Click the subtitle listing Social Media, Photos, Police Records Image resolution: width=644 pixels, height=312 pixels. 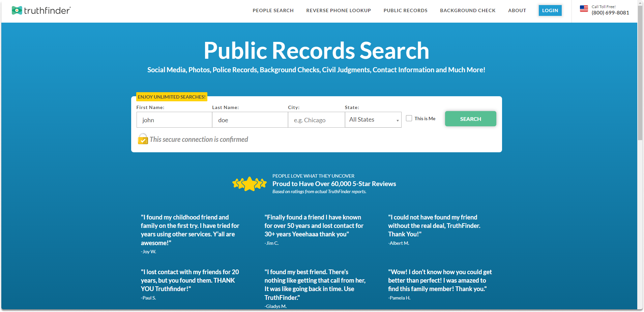click(316, 70)
